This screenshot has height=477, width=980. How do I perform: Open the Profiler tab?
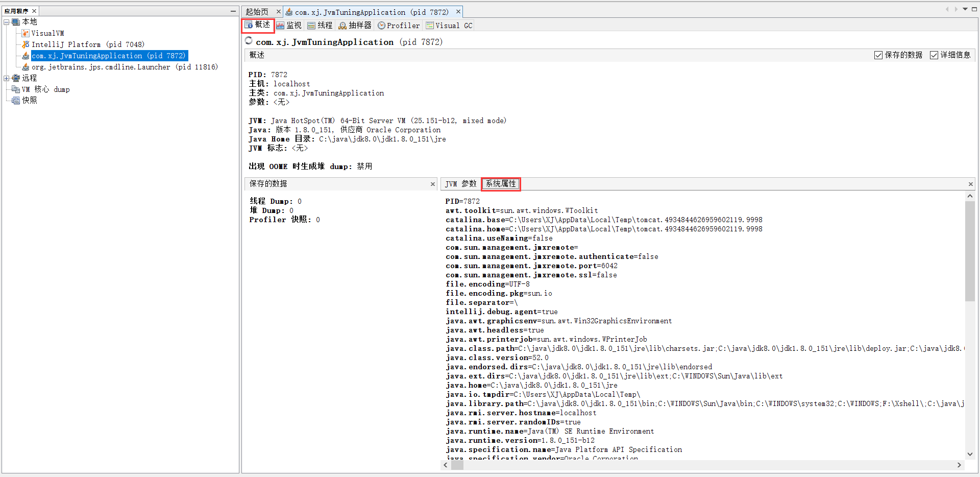399,25
